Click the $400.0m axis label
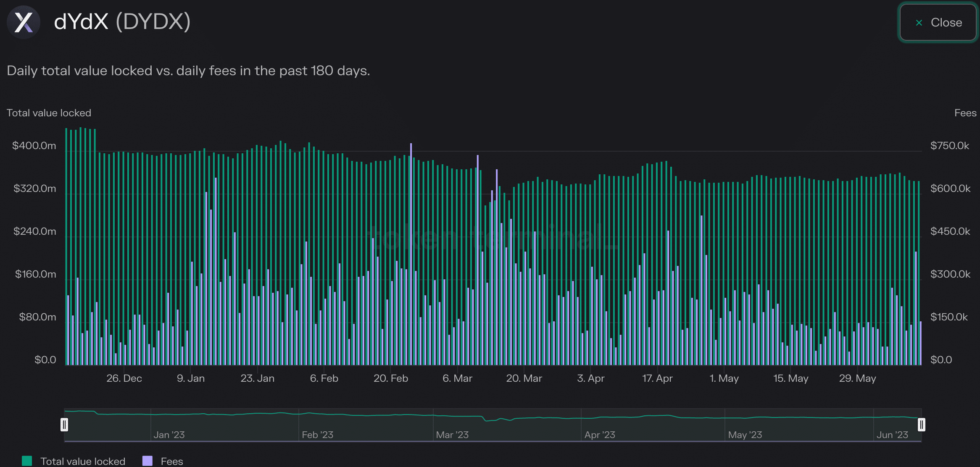This screenshot has height=467, width=980. pyautogui.click(x=34, y=146)
